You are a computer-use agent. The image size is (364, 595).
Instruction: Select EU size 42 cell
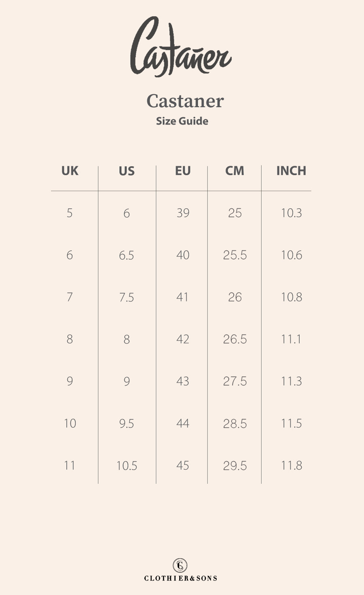point(183,339)
